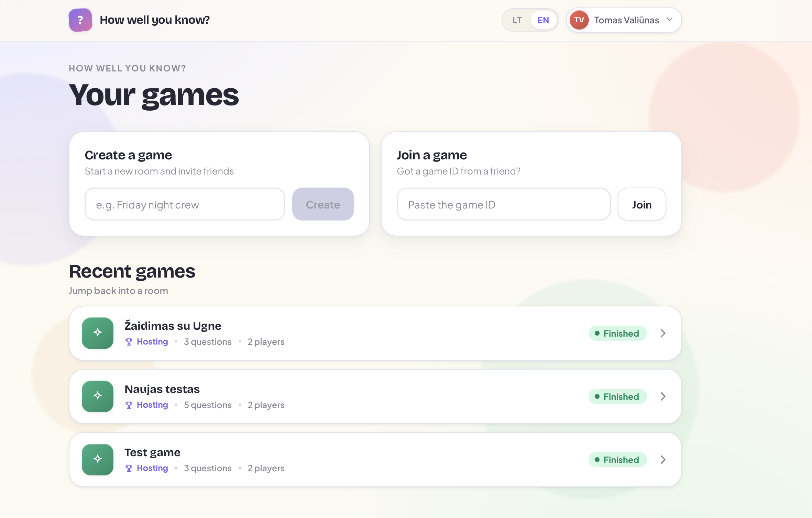This screenshot has width=812, height=518.
Task: Click the green sparkle icon for Naujas testas
Action: pyautogui.click(x=98, y=396)
